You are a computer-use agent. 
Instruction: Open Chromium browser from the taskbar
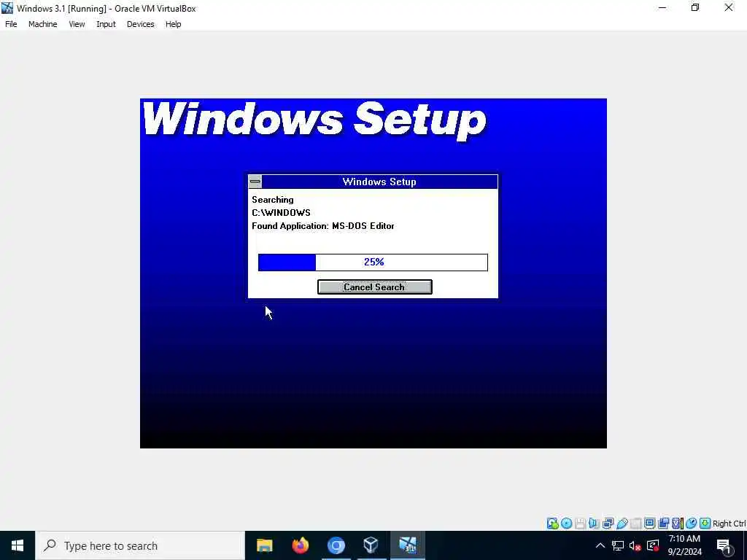click(x=336, y=545)
